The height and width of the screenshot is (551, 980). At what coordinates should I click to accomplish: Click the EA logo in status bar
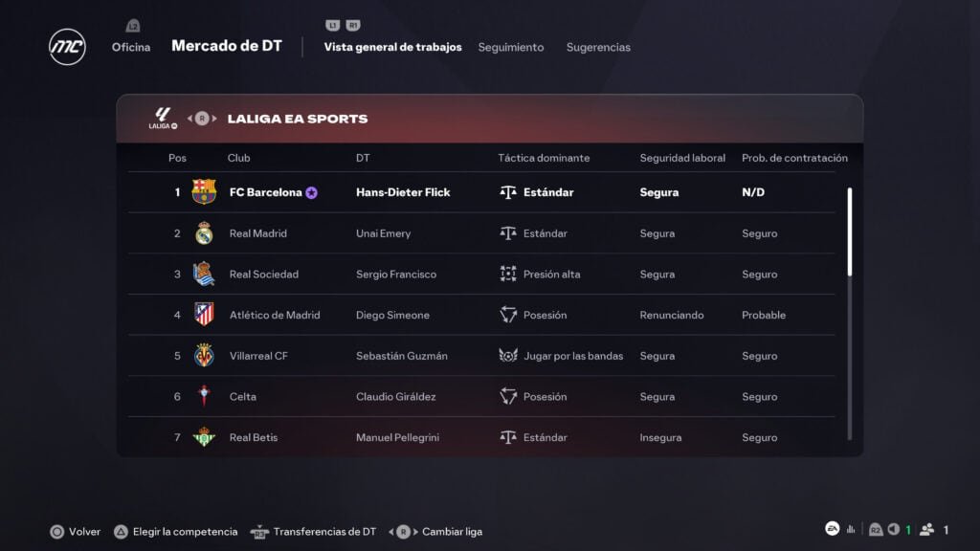click(832, 529)
